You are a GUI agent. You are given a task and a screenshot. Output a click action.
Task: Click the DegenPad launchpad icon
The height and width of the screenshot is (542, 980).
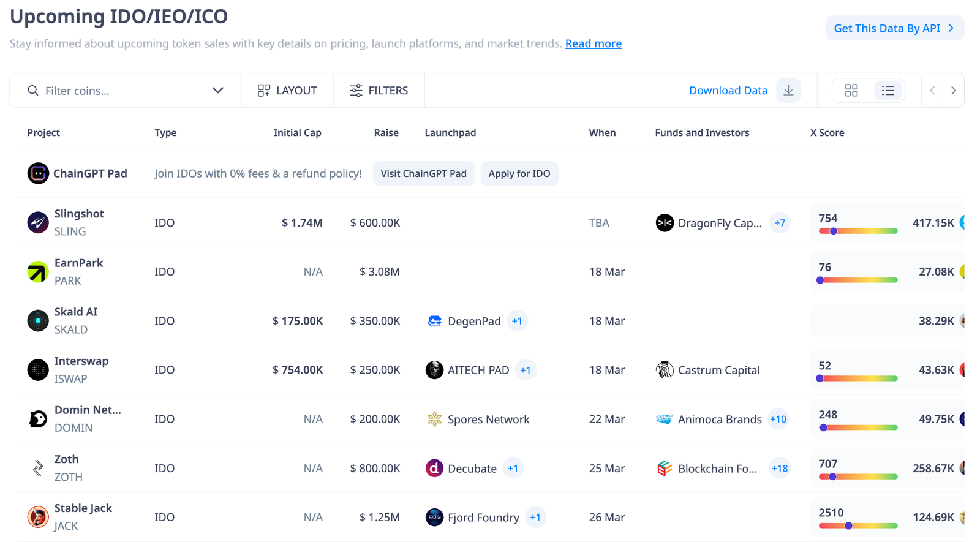[x=434, y=321]
